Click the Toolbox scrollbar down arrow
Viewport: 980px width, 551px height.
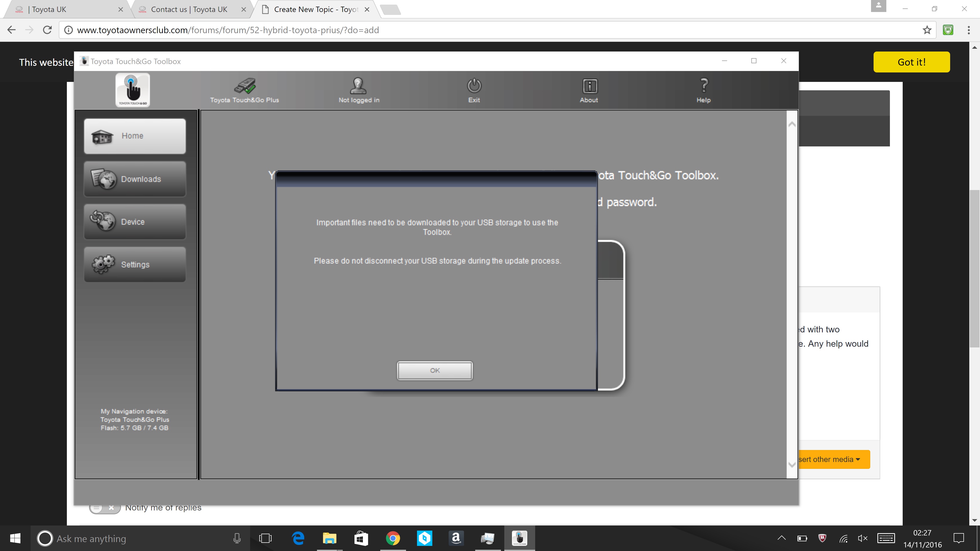[x=792, y=464]
